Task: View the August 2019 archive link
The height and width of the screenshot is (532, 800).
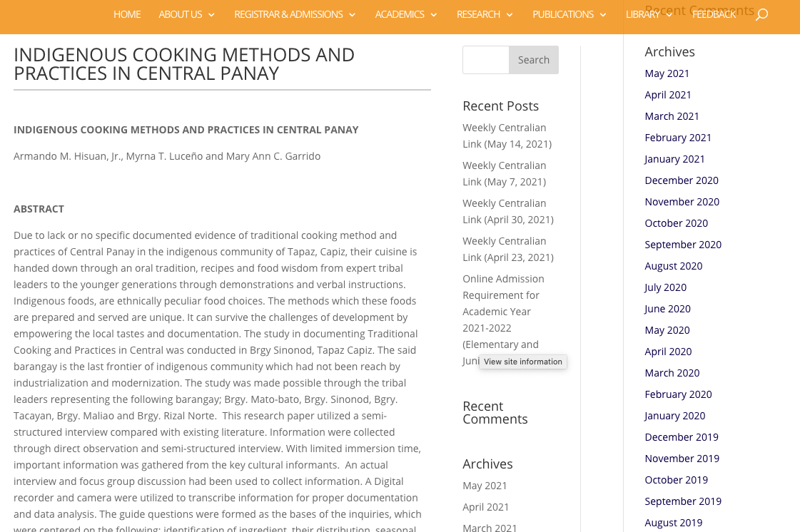Action: [x=674, y=523]
